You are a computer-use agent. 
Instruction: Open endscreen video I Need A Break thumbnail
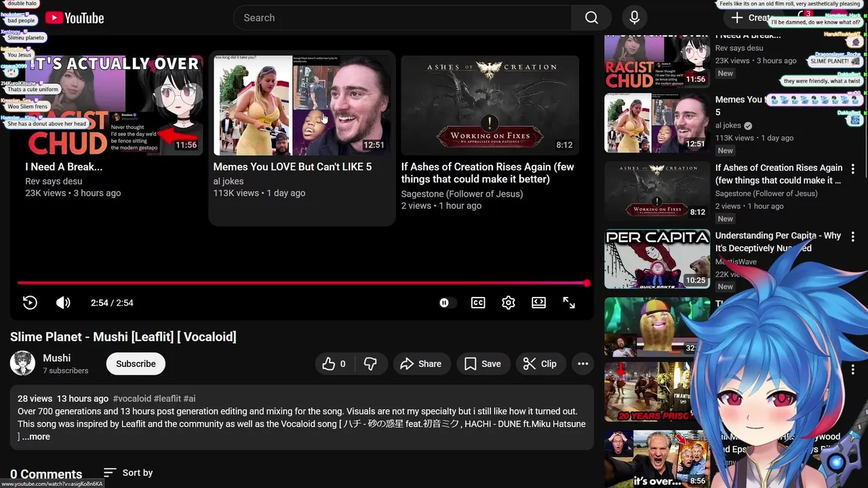click(x=114, y=105)
